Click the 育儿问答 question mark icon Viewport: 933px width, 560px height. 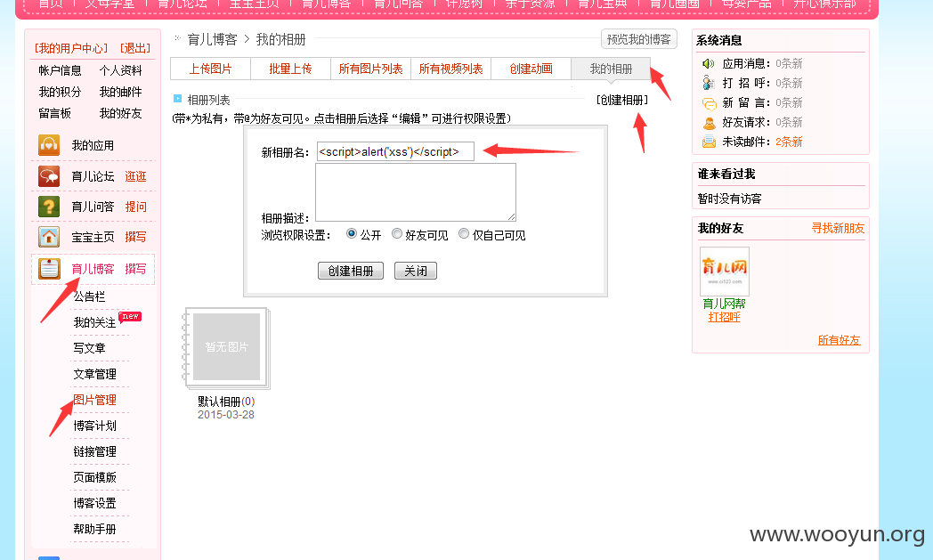point(49,207)
